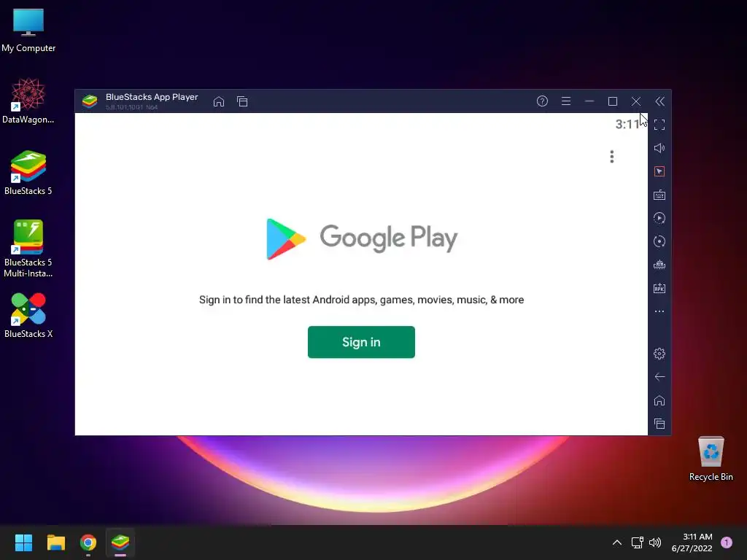
Task: Open BlueStacks settings gear
Action: pyautogui.click(x=659, y=354)
